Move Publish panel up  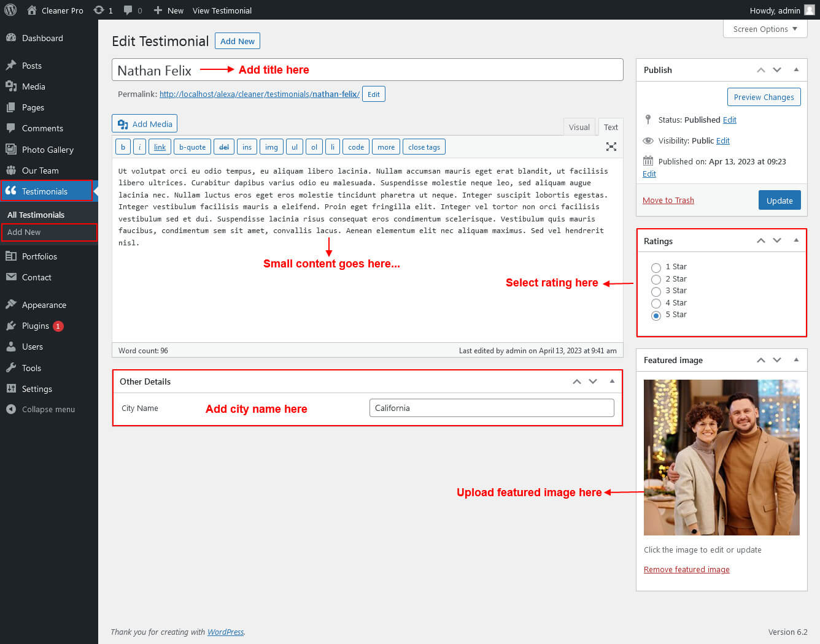tap(761, 70)
